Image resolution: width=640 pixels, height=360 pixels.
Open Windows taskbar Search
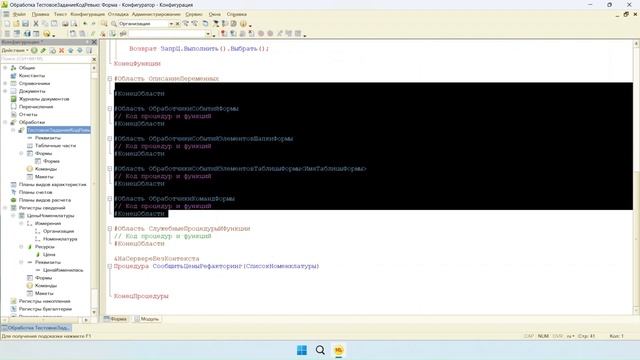click(320, 350)
